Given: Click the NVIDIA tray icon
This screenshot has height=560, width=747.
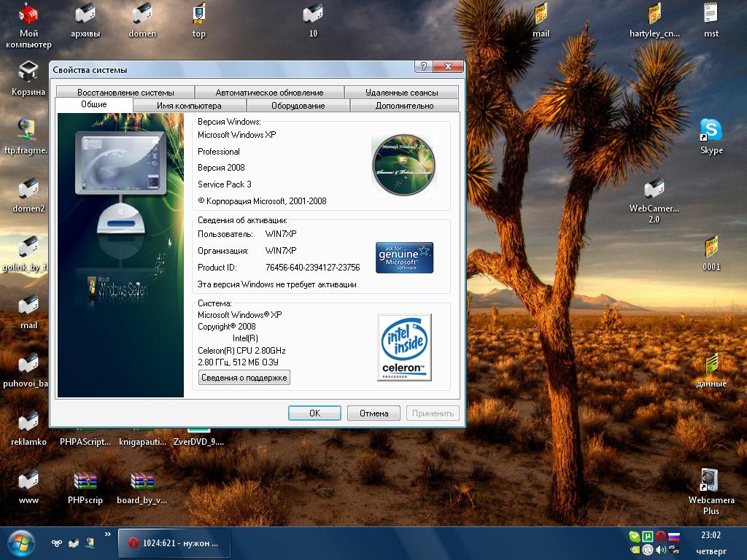Looking at the screenshot, I should click(x=634, y=550).
